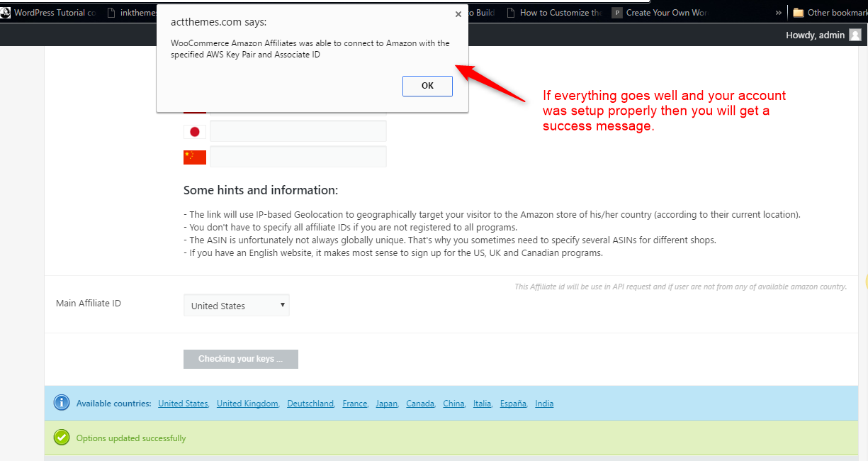This screenshot has height=461, width=868.
Task: Open the Other bookmarks folder
Action: click(x=830, y=12)
